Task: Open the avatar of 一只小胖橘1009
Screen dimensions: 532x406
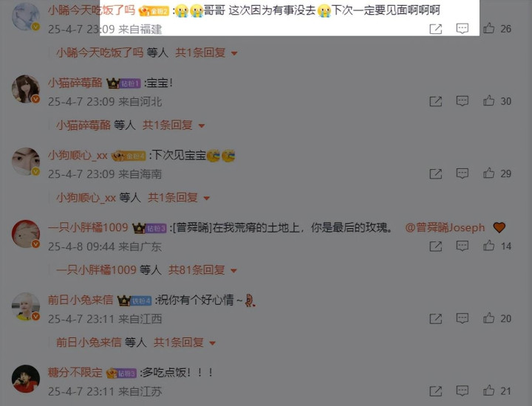Action: 26,234
